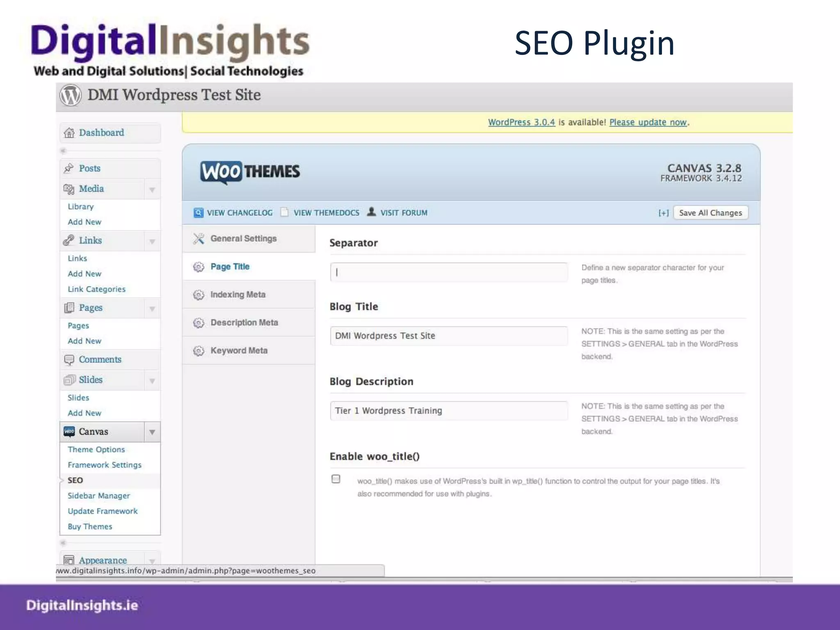
Task: Click the Posts pushpin icon
Action: pyautogui.click(x=69, y=168)
